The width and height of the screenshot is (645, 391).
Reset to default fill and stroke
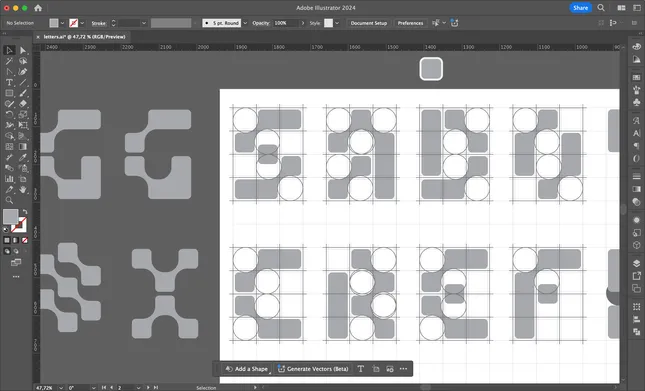[5, 230]
